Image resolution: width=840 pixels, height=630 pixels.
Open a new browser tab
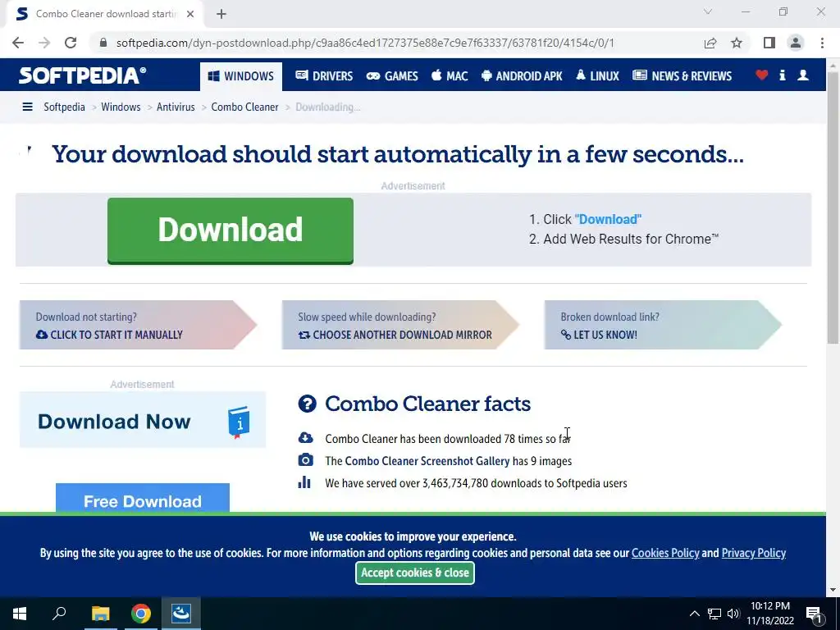(221, 14)
